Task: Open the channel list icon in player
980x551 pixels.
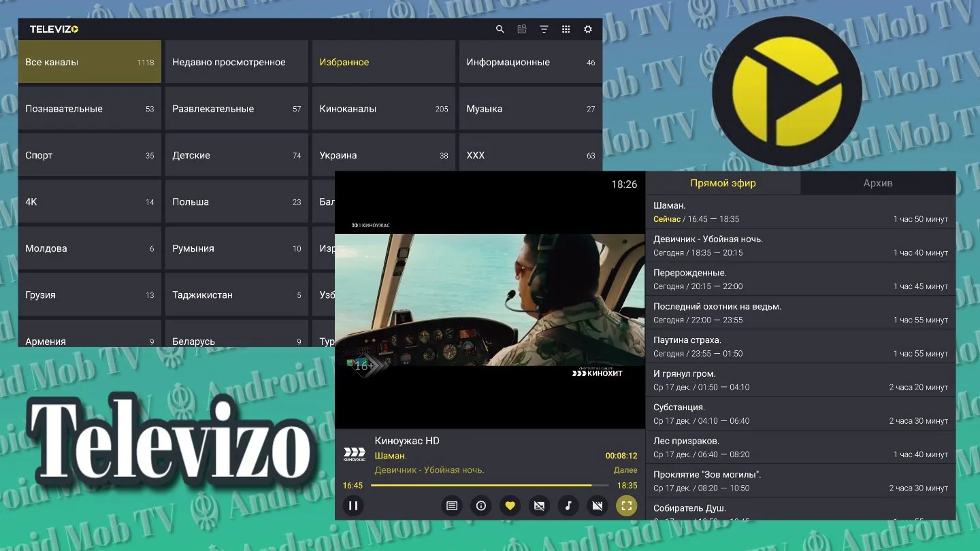Action: pos(451,505)
